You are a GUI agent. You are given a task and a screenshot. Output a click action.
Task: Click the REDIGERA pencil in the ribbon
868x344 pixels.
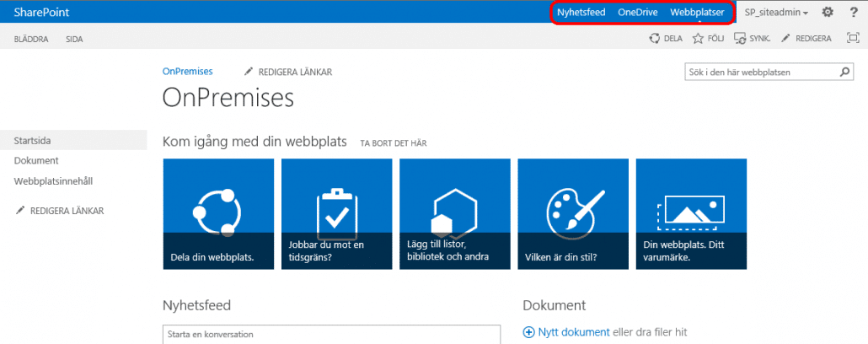785,38
